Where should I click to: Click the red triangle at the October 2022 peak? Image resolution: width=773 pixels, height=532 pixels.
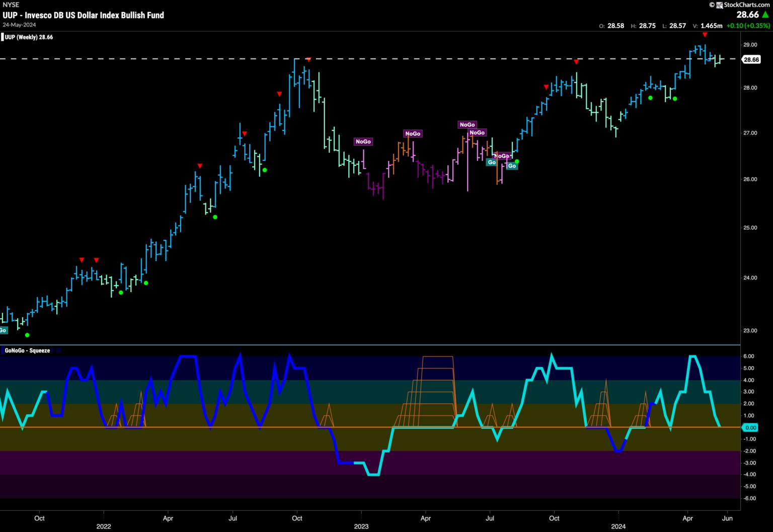(x=308, y=60)
